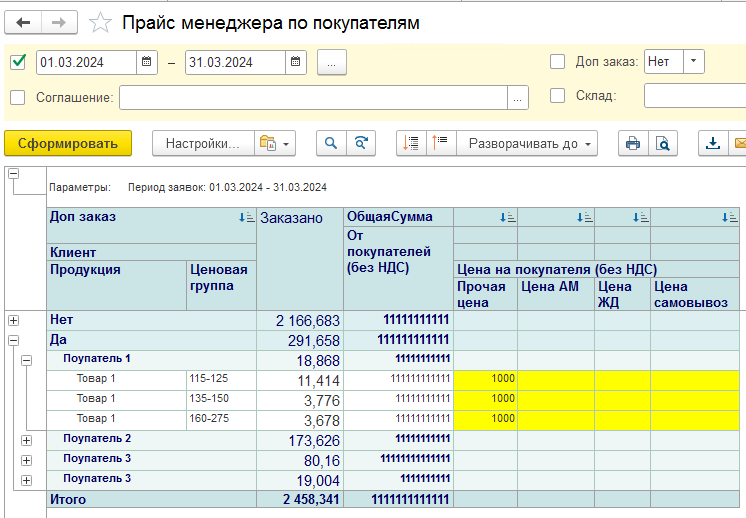Viewport: 746px width, 518px height.
Task: Open the Разворачивать до dropdown
Action: [x=527, y=143]
